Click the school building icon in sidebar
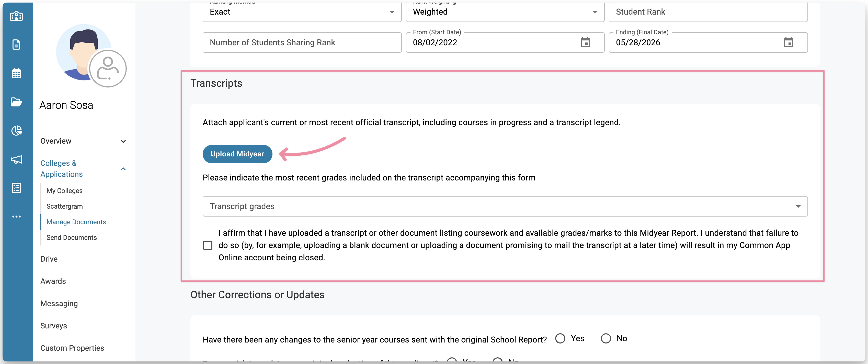868x364 pixels. (16, 16)
